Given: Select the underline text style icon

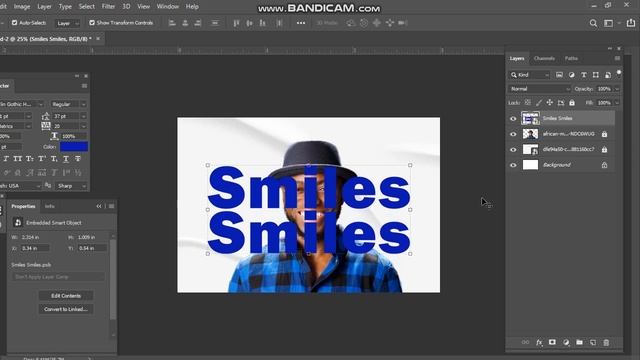Looking at the screenshot, I should click(x=66, y=159).
